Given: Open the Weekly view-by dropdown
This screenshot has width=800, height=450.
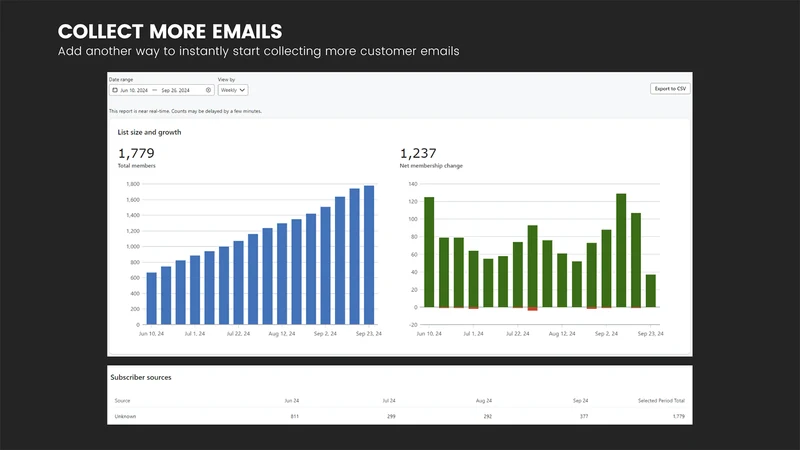Looking at the screenshot, I should tap(233, 90).
